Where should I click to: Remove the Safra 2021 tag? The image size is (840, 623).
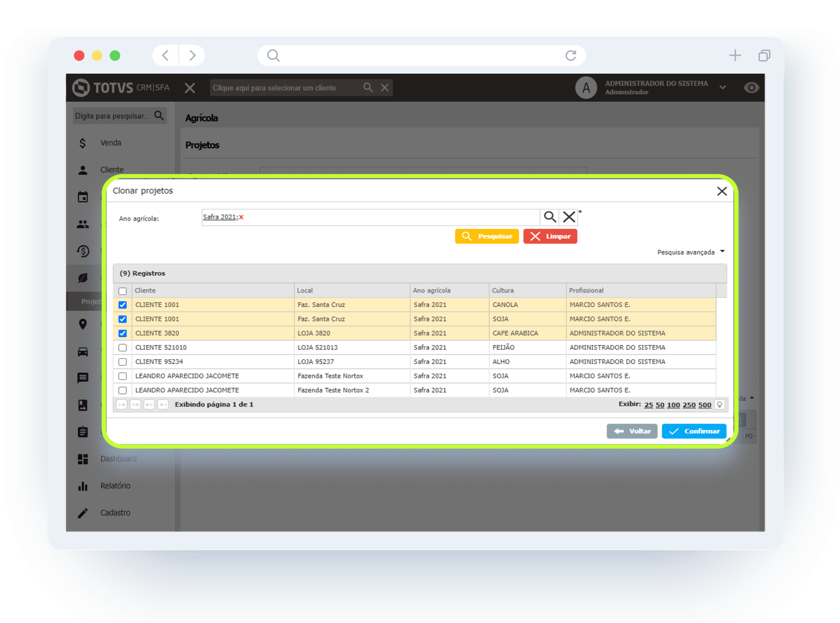point(241,217)
